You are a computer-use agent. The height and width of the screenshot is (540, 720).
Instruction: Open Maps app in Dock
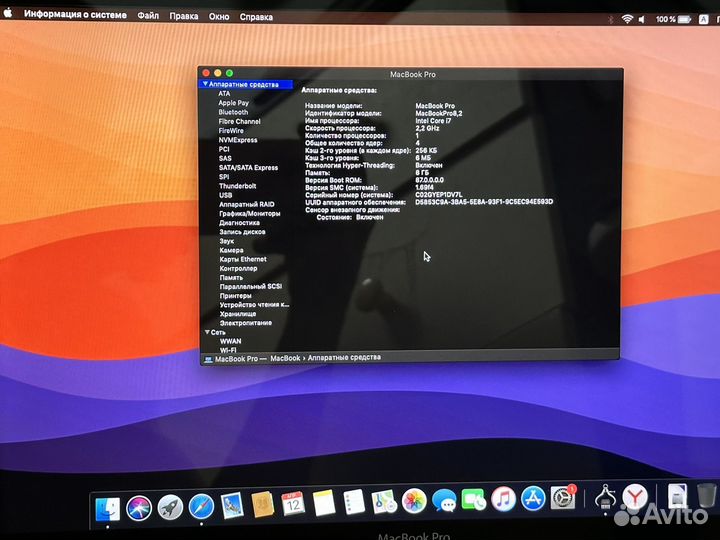(384, 501)
